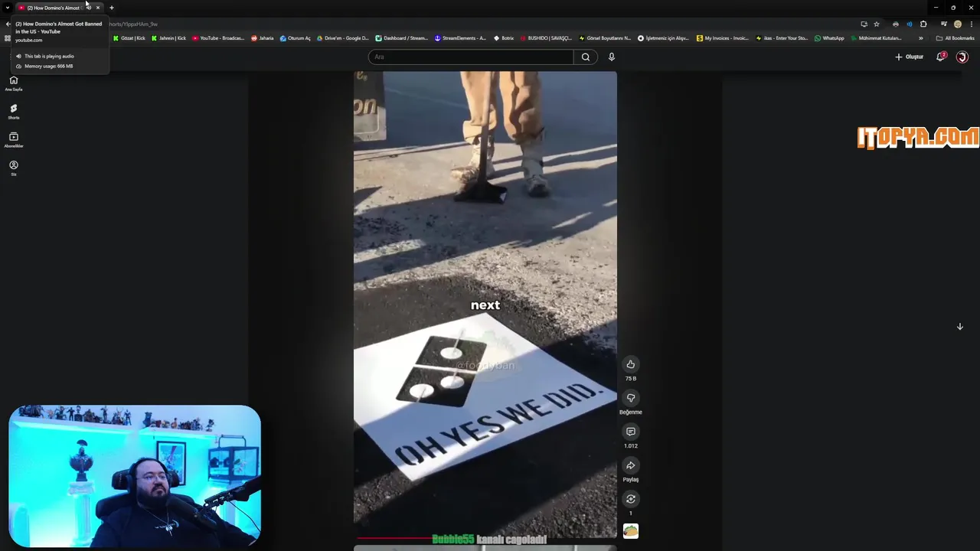
Task: Open Gözat | Kick bookmark
Action: 129,38
